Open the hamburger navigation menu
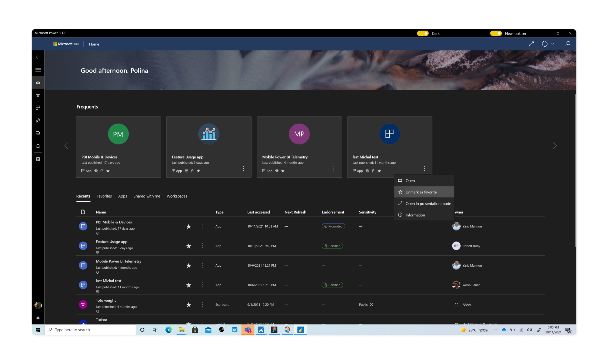The height and width of the screenshot is (364, 608). (38, 70)
